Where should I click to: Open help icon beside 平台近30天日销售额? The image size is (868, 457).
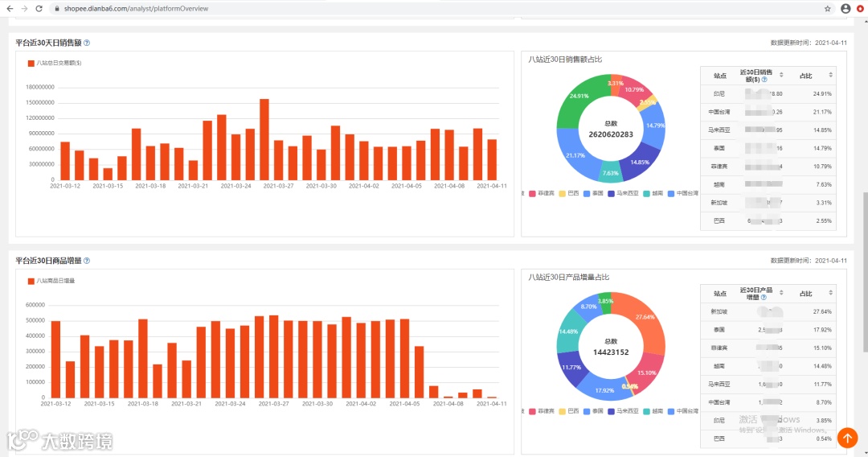coord(87,43)
